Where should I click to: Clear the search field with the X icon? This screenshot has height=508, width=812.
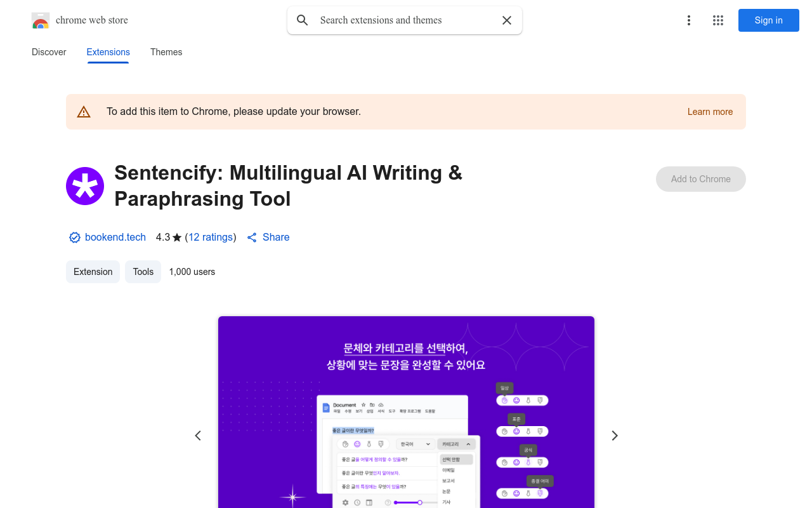pos(507,20)
